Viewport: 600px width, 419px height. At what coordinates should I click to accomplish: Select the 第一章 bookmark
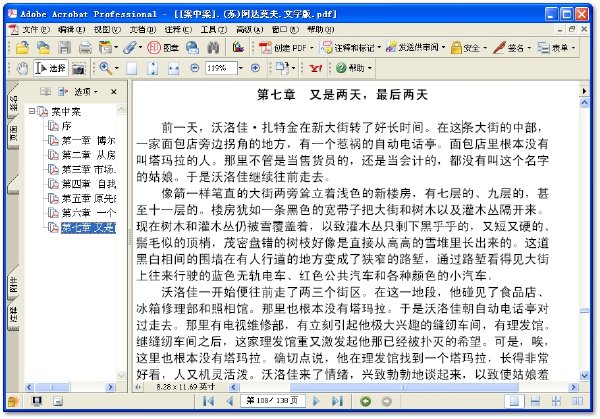[x=88, y=140]
